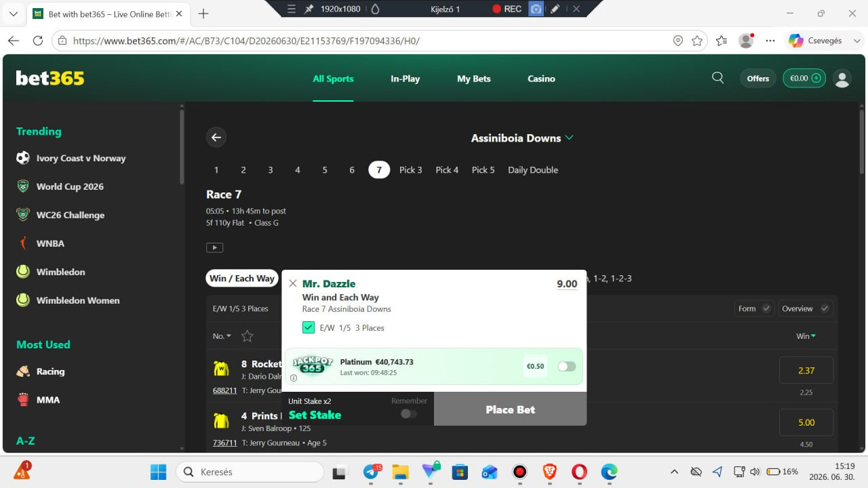Open Telegram from the taskbar
The image size is (868, 488).
[x=371, y=472]
